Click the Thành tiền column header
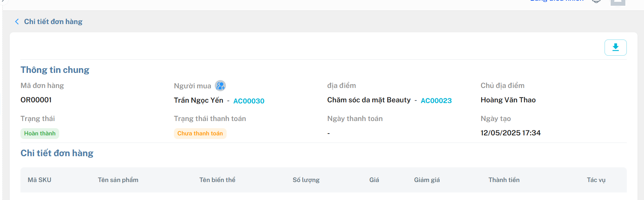 tap(504, 180)
